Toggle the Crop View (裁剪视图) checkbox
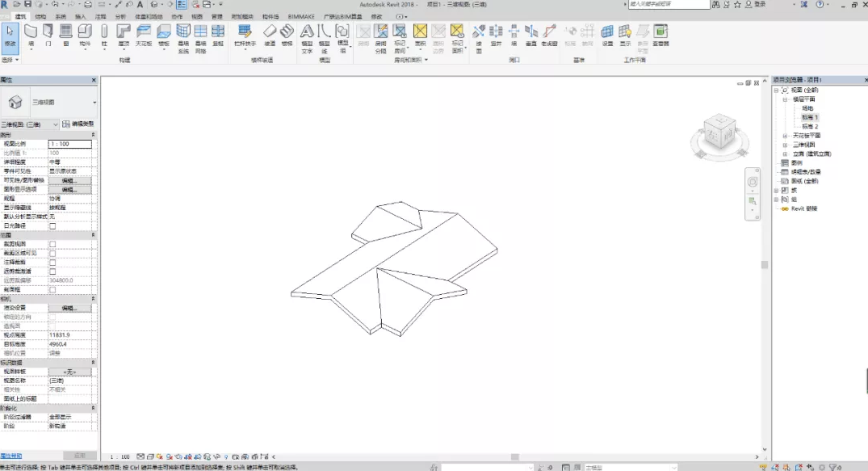Screen dimensions: 868x471 click(x=52, y=244)
